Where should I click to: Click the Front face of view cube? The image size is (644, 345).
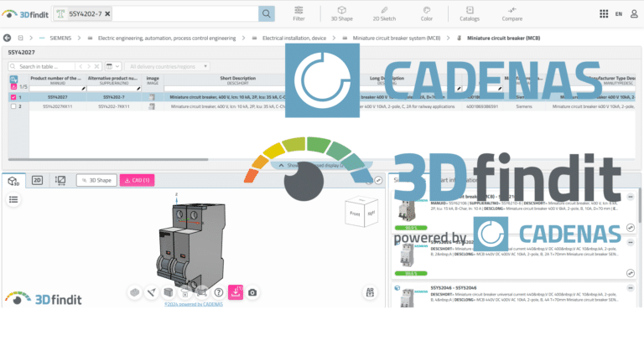355,214
